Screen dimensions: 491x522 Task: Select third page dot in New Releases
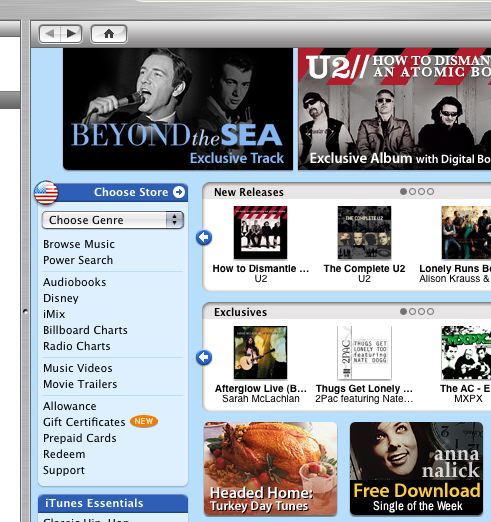point(421,191)
